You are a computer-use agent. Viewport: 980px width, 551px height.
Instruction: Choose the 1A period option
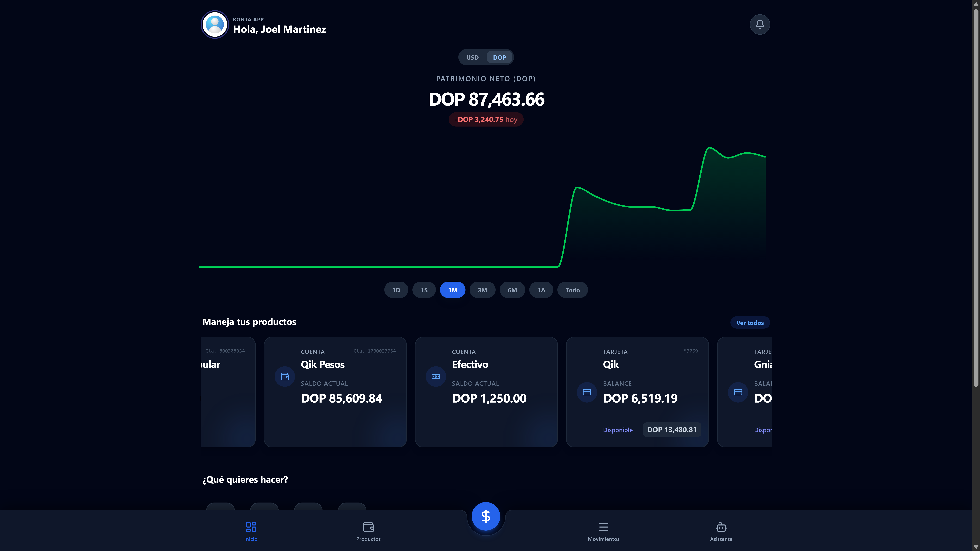point(541,290)
